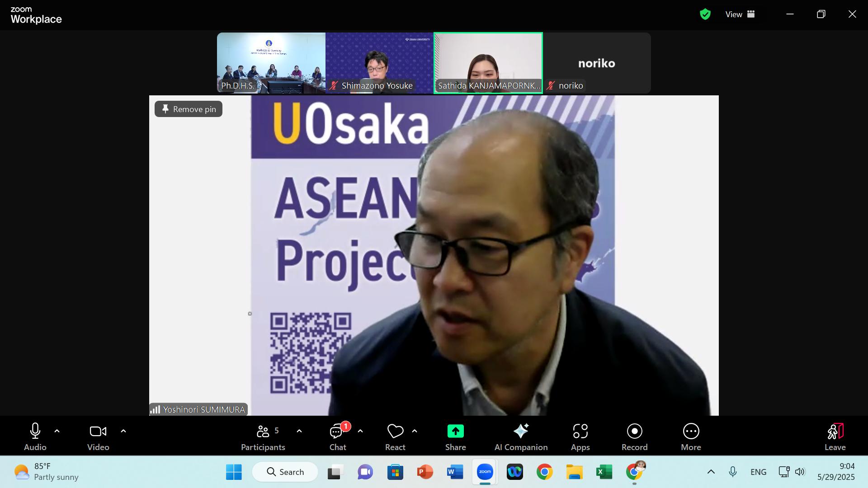868x488 pixels.
Task: Select noriko's participant tile
Action: click(x=597, y=63)
